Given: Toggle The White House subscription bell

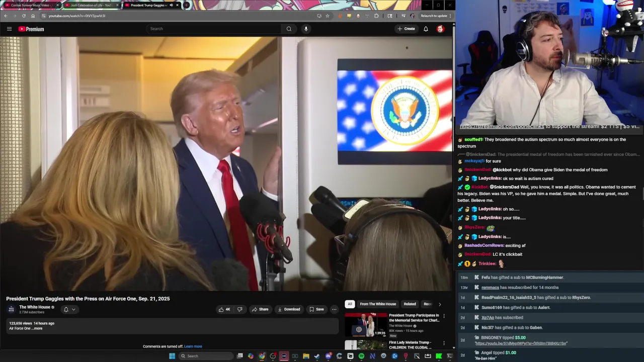Looking at the screenshot, I should [x=66, y=310].
